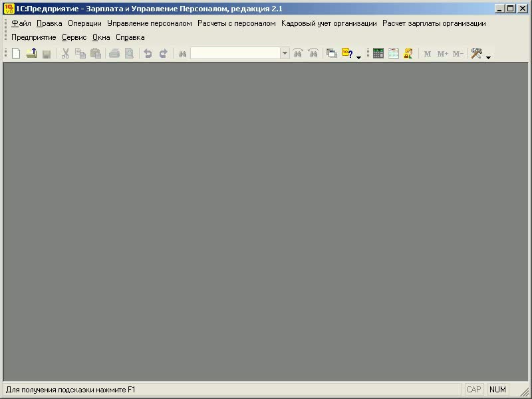532x399 pixels.
Task: Expand the arrow beside the tools icon
Action: point(488,57)
